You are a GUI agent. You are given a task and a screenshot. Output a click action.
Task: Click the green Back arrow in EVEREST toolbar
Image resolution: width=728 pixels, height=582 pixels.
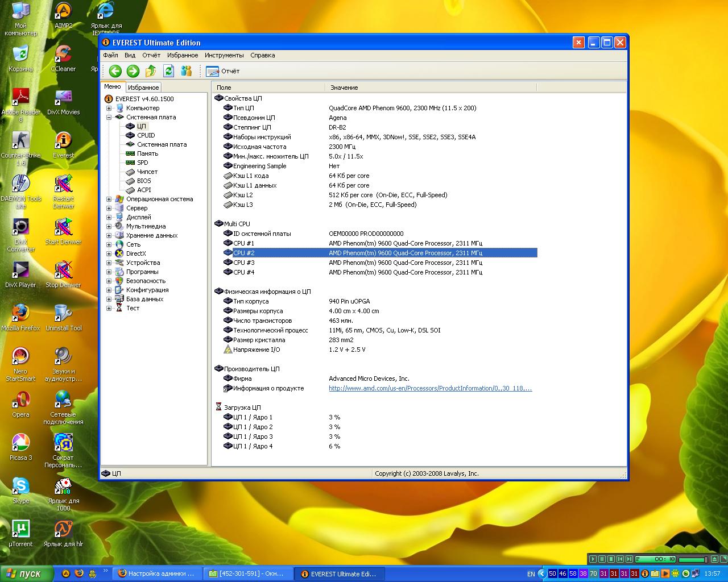tap(115, 71)
